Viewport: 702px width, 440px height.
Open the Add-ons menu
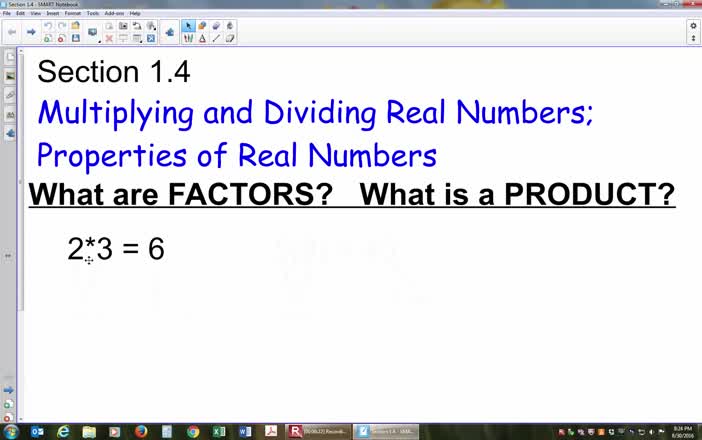[114, 14]
